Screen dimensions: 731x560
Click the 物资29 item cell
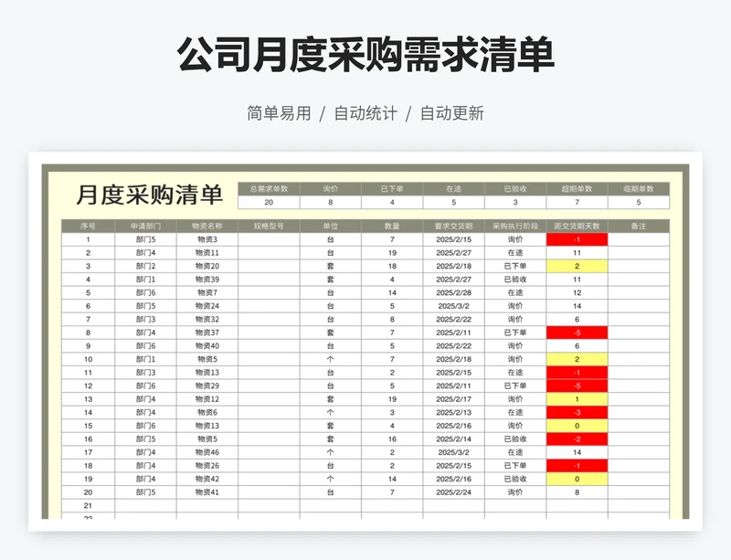[x=207, y=386]
